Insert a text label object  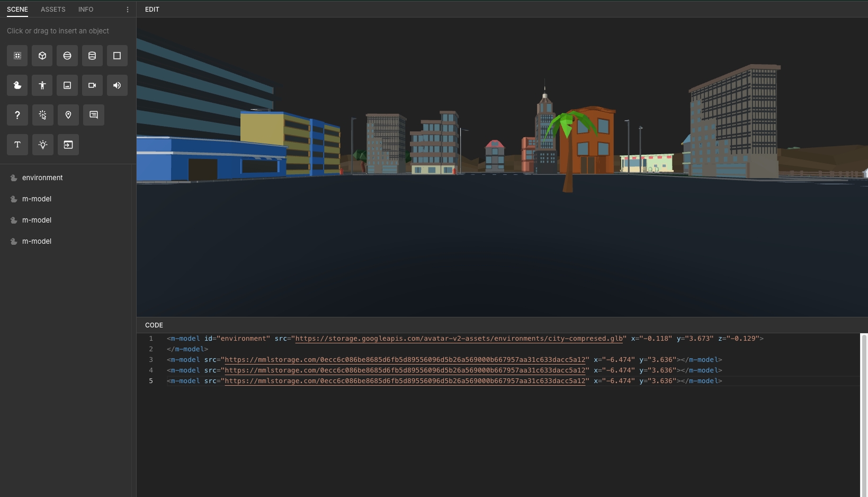click(x=17, y=145)
